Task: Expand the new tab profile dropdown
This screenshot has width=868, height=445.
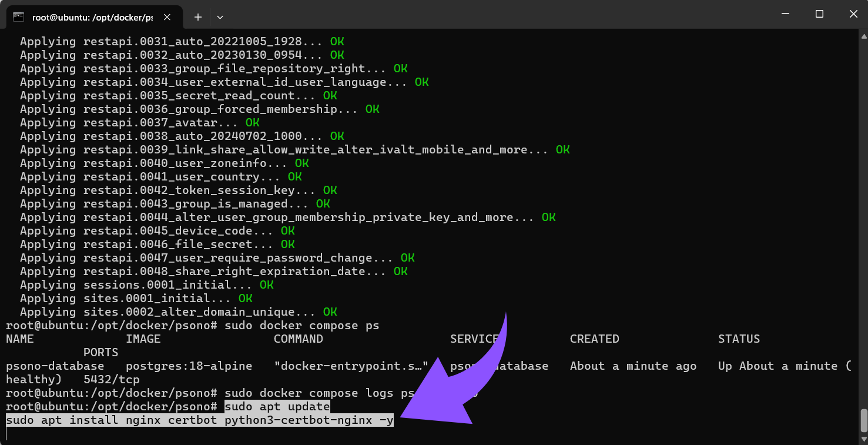Action: coord(220,17)
